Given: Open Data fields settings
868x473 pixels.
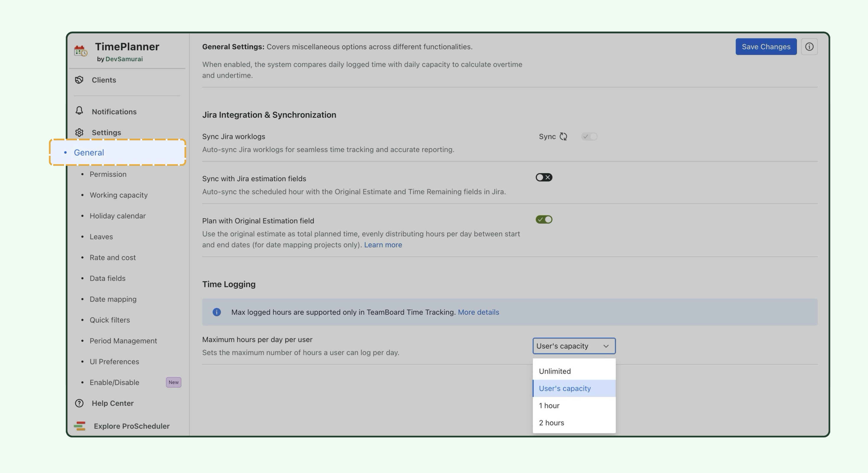Looking at the screenshot, I should click(x=107, y=279).
